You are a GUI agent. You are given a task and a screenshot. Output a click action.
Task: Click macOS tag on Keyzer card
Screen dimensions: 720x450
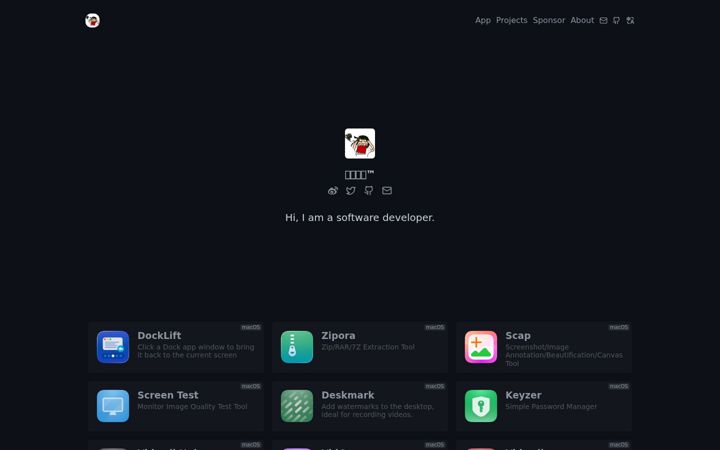[x=619, y=386]
